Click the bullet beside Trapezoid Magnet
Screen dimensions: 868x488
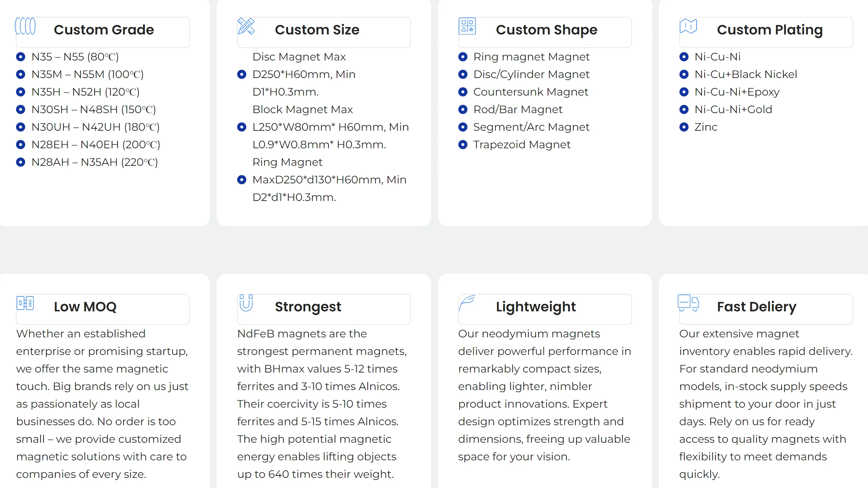[463, 145]
